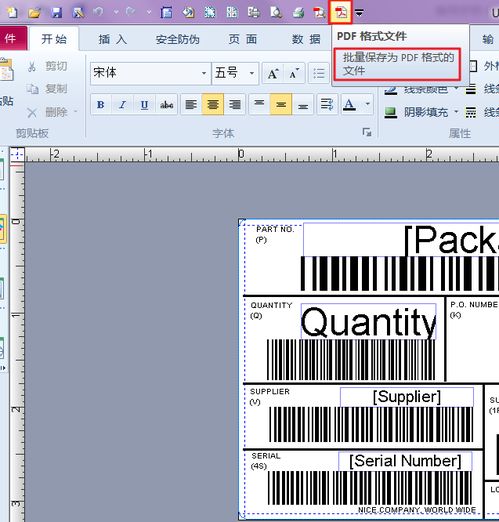Click the P.O. NUMBER label text
Screen dimensions: 499x522
click(x=474, y=305)
